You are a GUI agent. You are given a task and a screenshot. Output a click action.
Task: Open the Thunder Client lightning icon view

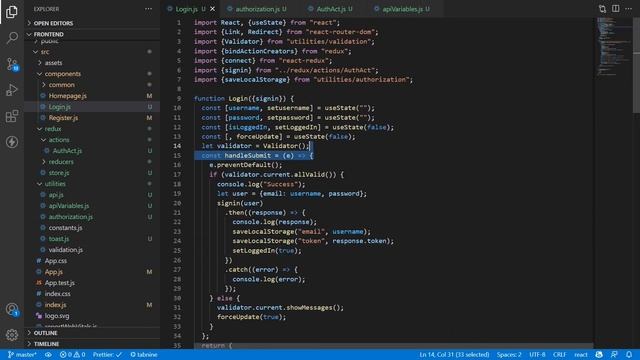pos(11,142)
